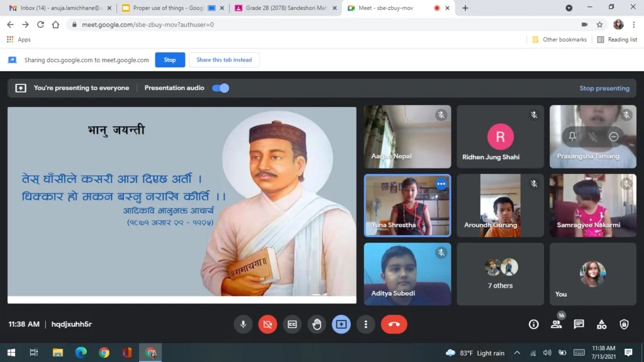Show the people list with 16 badge
The height and width of the screenshot is (362, 644).
(557, 324)
